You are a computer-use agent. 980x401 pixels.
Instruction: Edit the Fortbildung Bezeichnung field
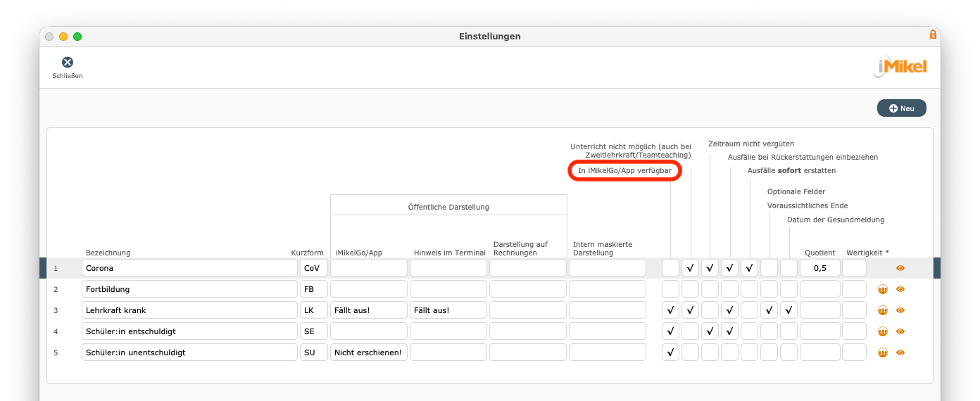coord(189,289)
